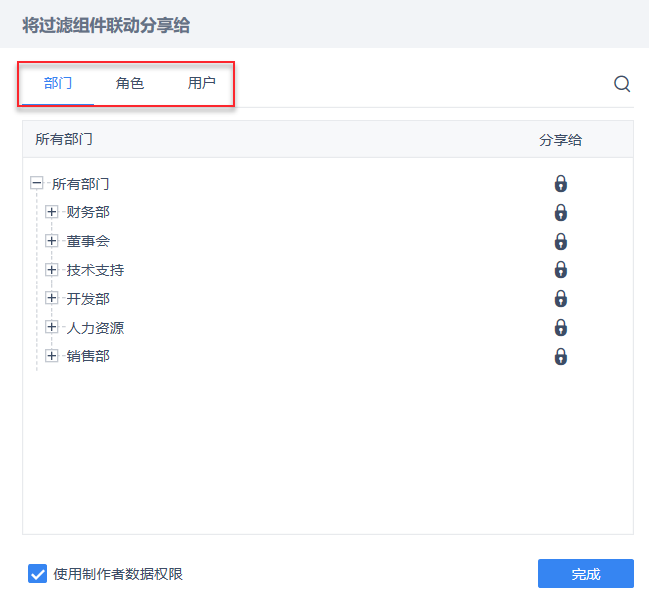Image resolution: width=649 pixels, height=599 pixels.
Task: Click the search magnifier icon
Action: [x=622, y=84]
